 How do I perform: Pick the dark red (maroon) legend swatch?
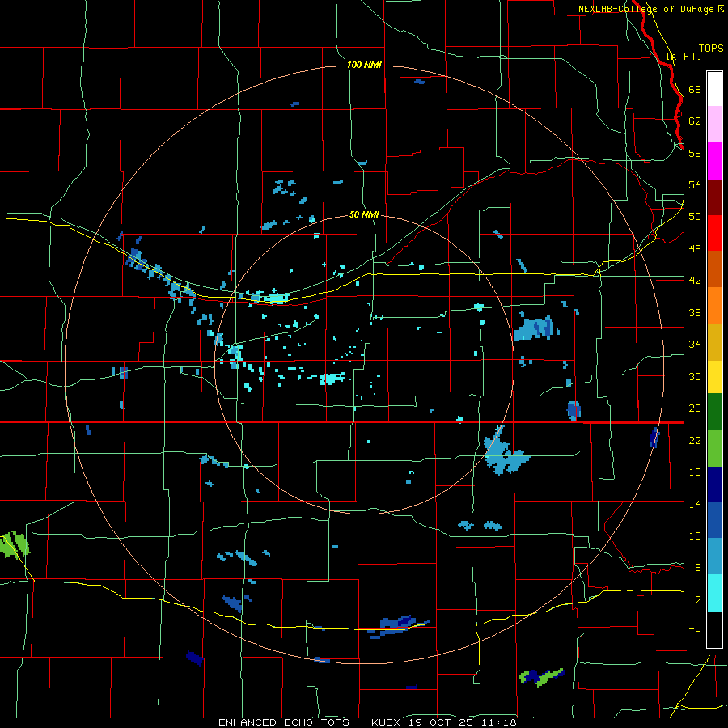click(714, 197)
